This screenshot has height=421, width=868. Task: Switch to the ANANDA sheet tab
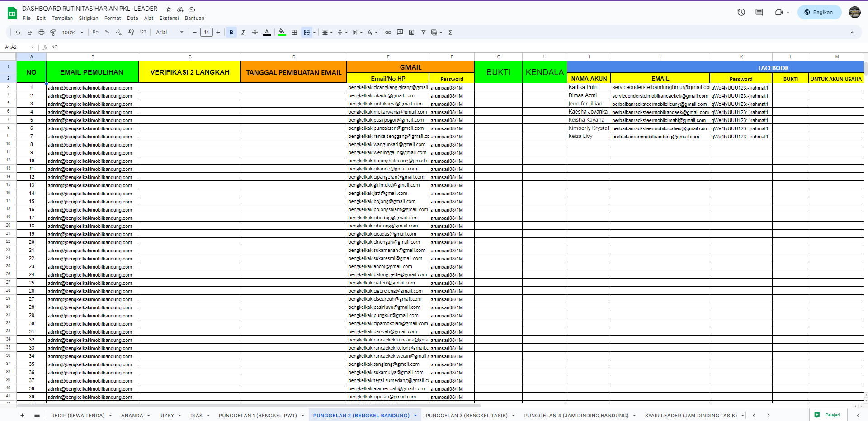135,415
